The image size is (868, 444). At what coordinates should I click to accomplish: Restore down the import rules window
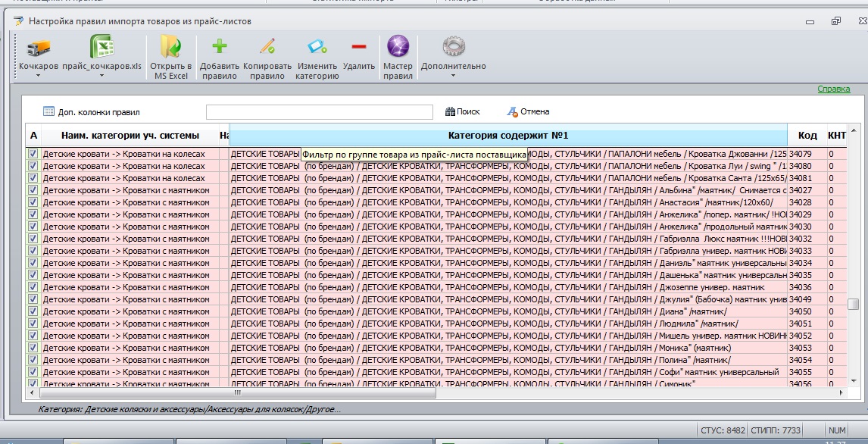836,21
